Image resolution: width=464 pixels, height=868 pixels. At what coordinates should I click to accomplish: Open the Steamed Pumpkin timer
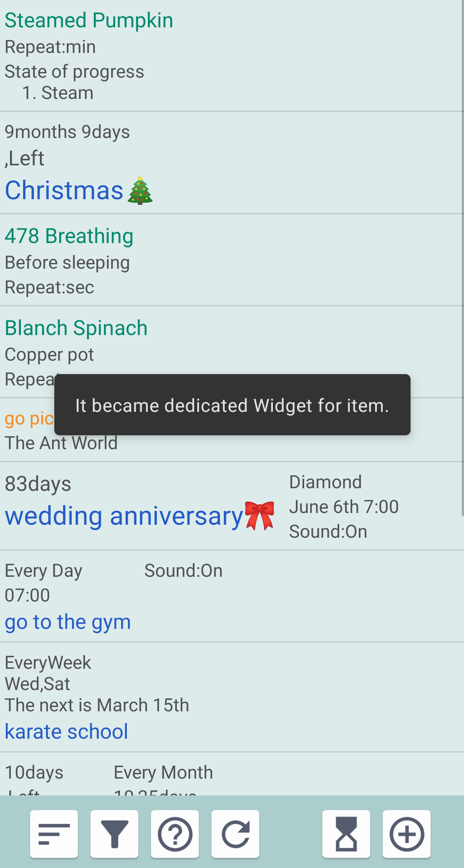(89, 20)
